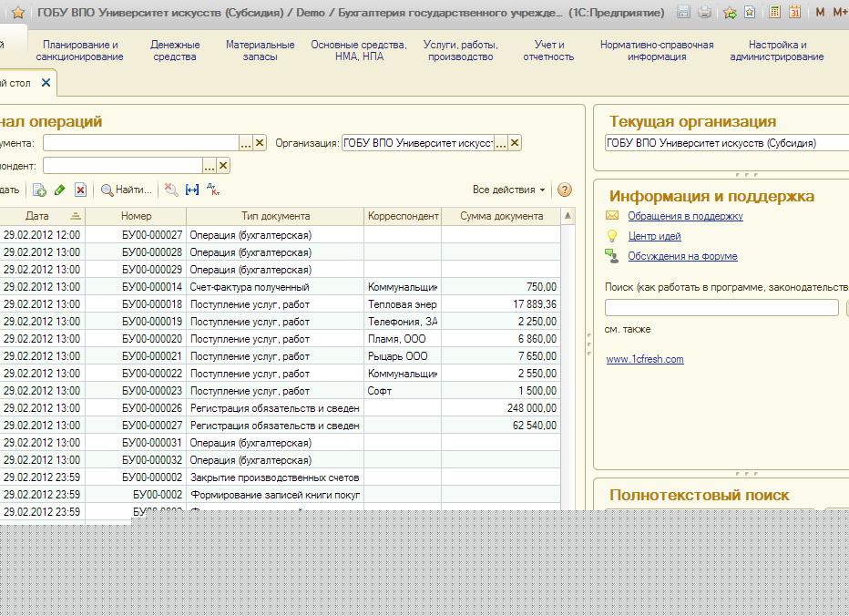Click the copy document icon with green plus
849x616 pixels.
(x=39, y=190)
